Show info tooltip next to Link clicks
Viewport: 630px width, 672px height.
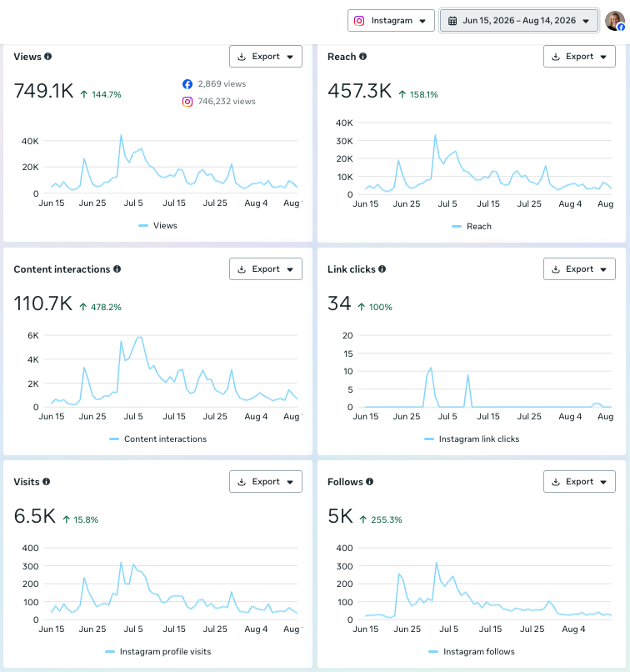coord(382,268)
